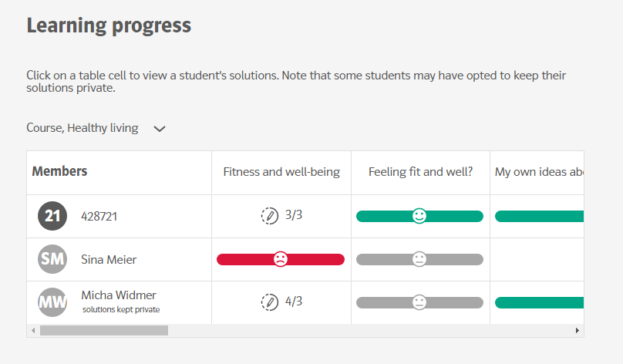Click the grey neutral smiley in Micha Widmer's row

419,302
